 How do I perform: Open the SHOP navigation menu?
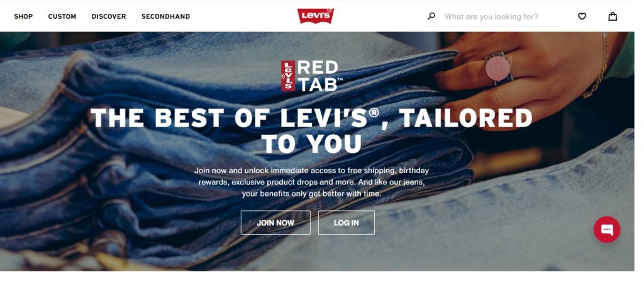23,16
